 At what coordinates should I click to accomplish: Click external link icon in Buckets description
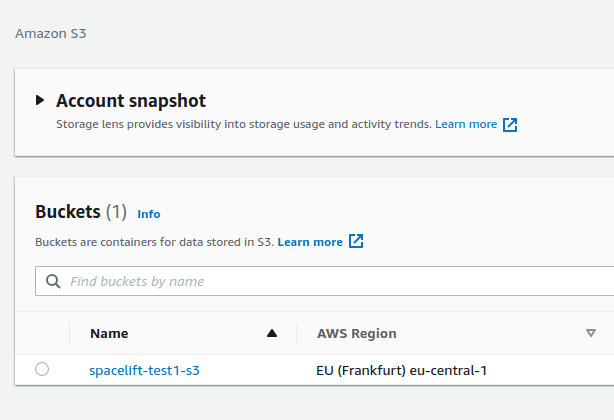point(356,242)
